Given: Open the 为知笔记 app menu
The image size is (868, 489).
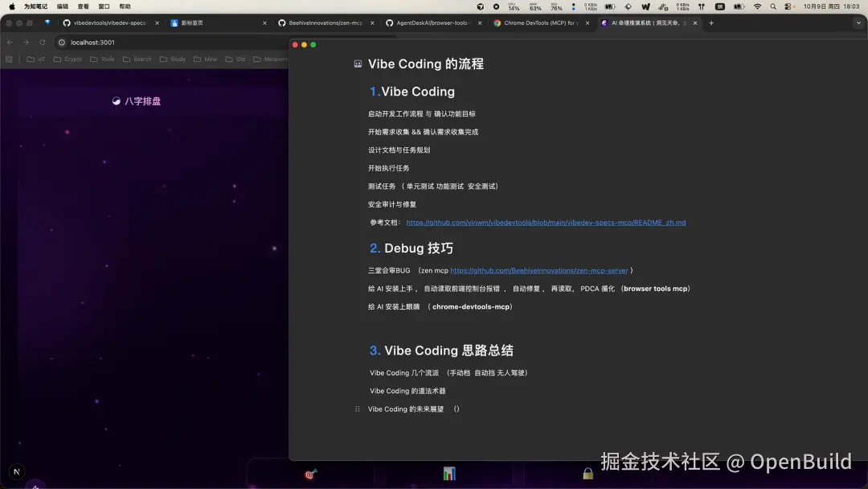Looking at the screenshot, I should [35, 6].
